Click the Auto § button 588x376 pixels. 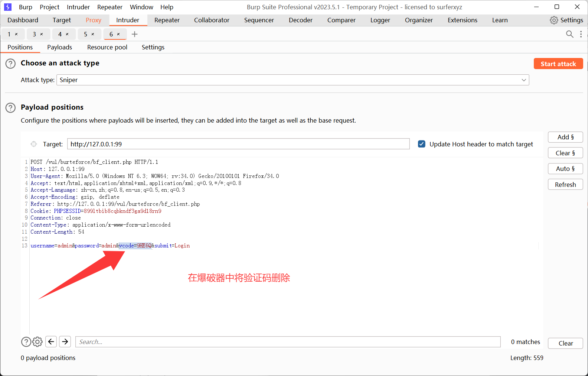coord(565,169)
